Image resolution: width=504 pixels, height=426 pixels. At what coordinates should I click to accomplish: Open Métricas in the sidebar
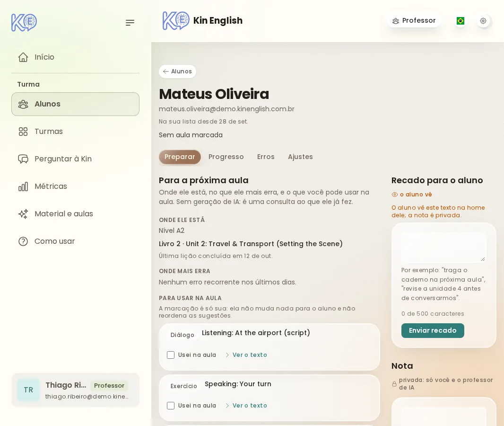coord(76,186)
